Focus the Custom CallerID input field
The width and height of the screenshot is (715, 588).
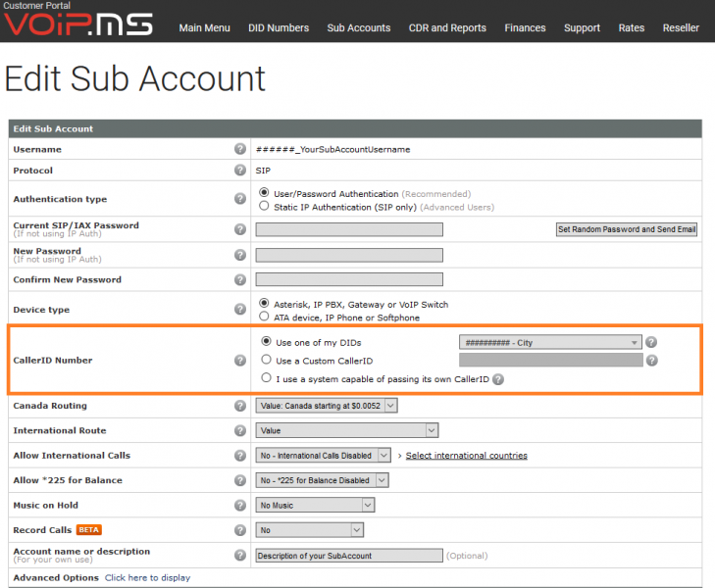551,361
